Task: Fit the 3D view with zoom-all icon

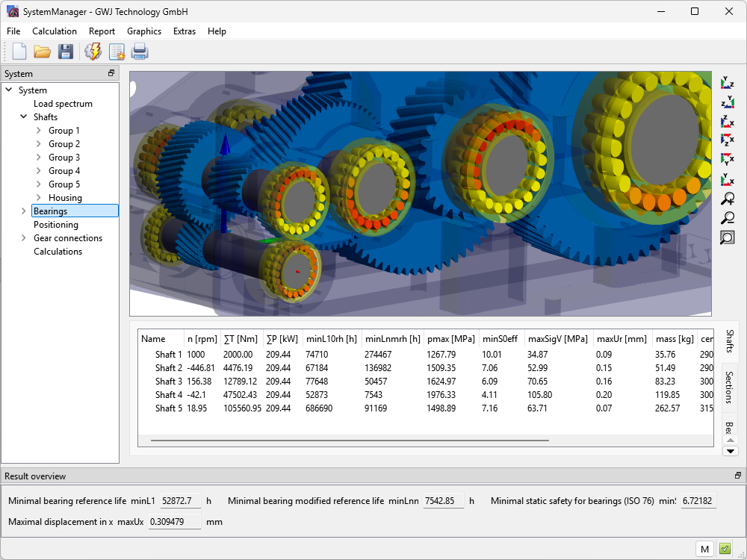Action: click(x=728, y=237)
